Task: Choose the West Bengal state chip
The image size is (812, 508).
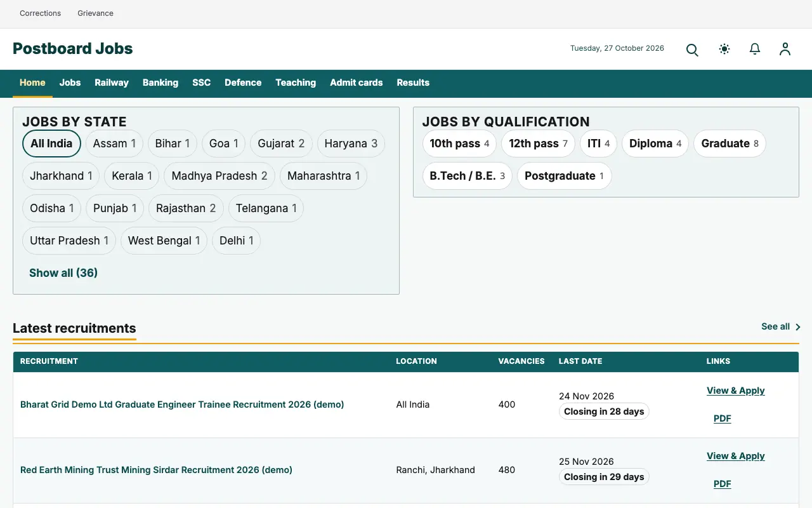Action: (164, 241)
